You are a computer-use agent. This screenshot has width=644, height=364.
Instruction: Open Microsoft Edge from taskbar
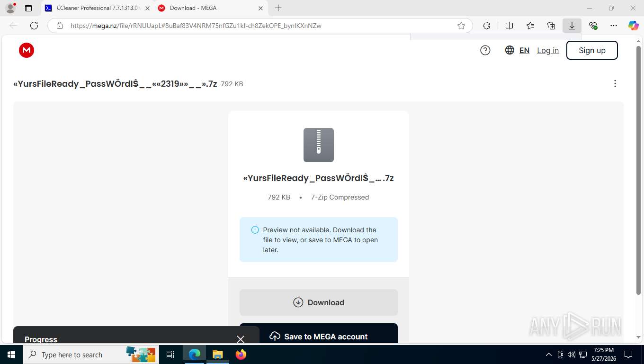195,355
